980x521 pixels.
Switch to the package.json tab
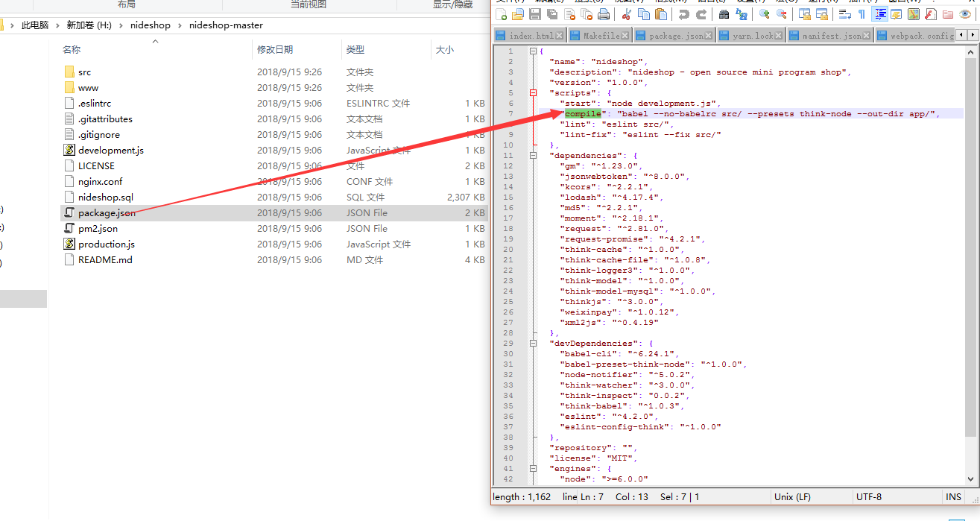click(675, 35)
